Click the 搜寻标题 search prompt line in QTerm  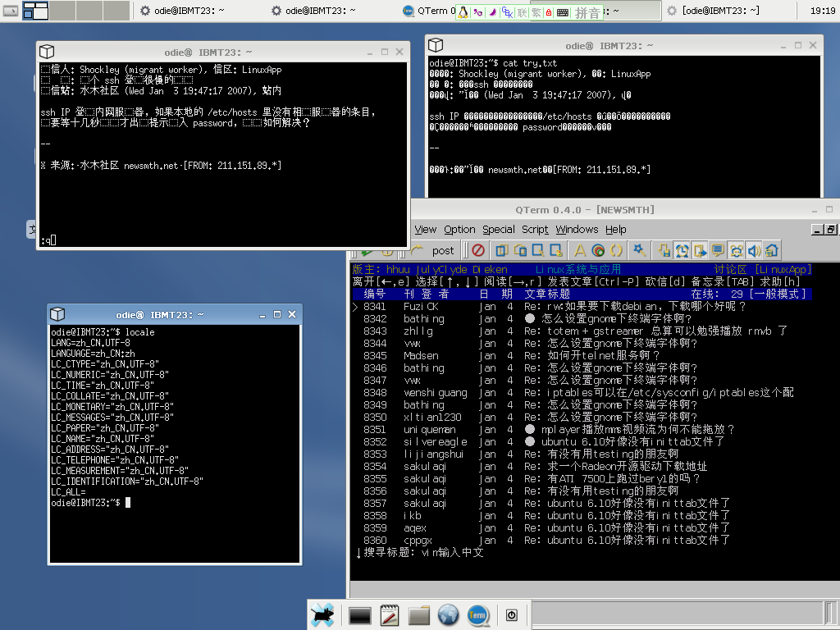tap(419, 552)
